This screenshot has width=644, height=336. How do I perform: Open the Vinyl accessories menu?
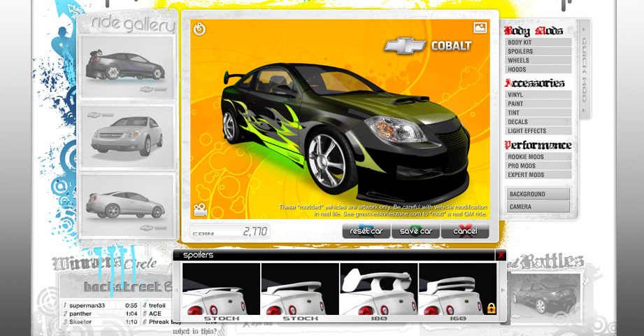(x=538, y=94)
